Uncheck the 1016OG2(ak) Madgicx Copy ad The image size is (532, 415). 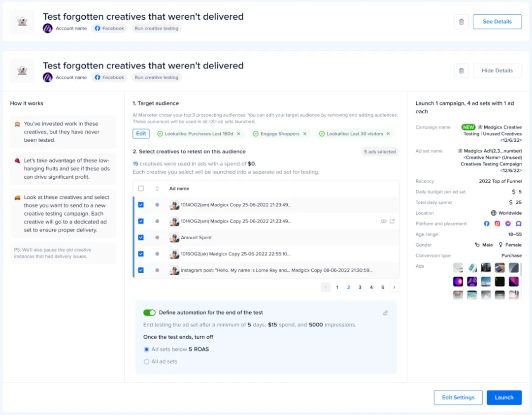coord(141,254)
